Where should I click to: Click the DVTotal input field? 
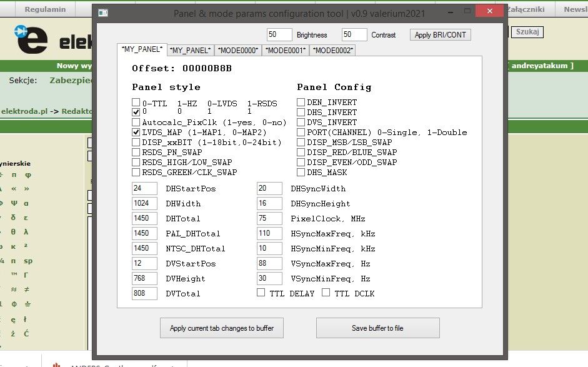click(x=144, y=293)
